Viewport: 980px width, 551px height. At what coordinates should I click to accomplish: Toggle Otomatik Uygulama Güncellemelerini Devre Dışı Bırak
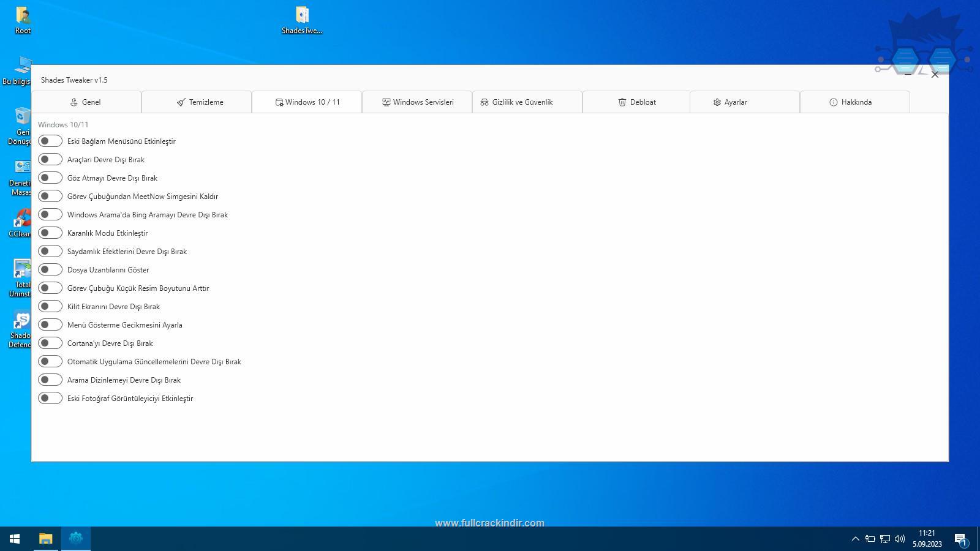click(50, 362)
